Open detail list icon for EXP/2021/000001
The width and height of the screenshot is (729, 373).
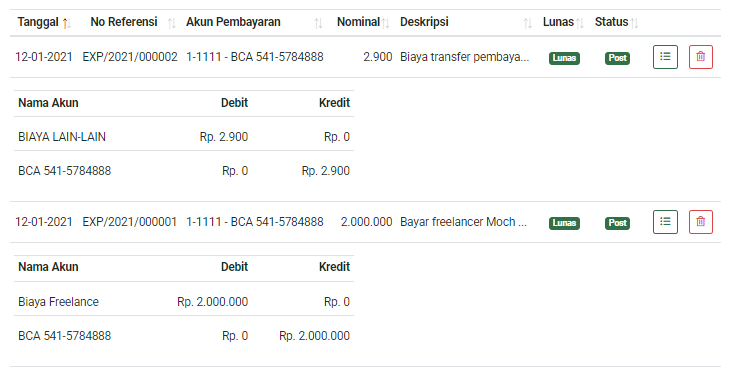665,222
